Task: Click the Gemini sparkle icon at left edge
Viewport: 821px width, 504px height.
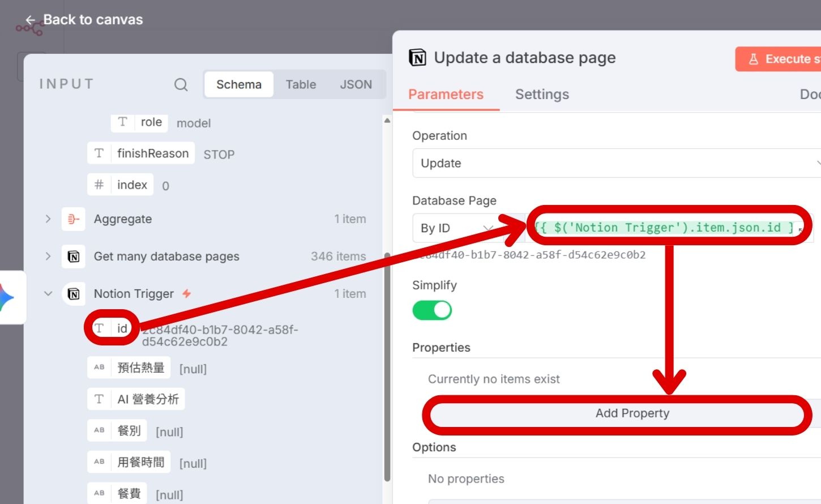Action: pos(6,297)
